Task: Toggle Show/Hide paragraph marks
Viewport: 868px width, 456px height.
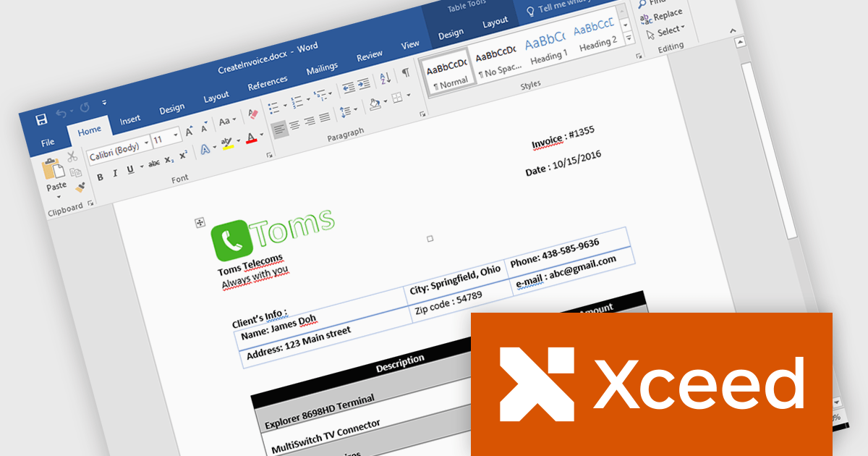Action: [406, 72]
